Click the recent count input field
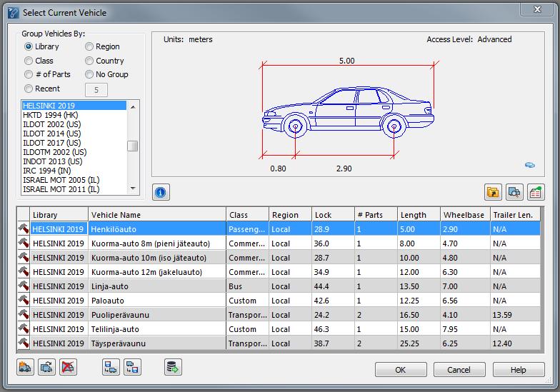560x392 pixels. coord(96,90)
